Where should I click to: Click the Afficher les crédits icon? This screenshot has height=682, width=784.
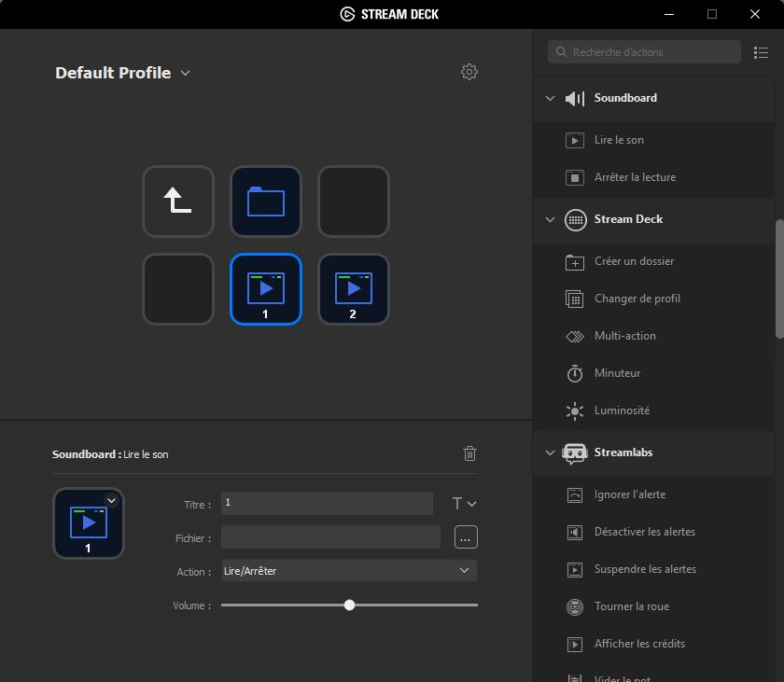(x=575, y=644)
